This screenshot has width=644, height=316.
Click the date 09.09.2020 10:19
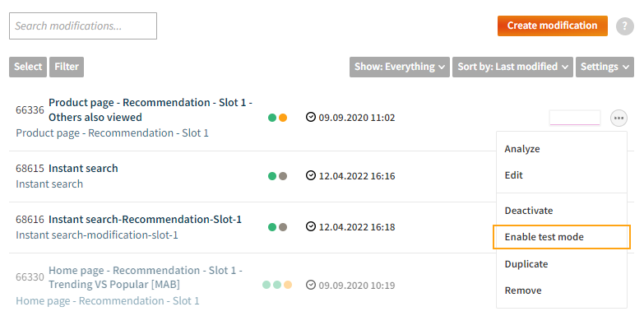pyautogui.click(x=357, y=286)
